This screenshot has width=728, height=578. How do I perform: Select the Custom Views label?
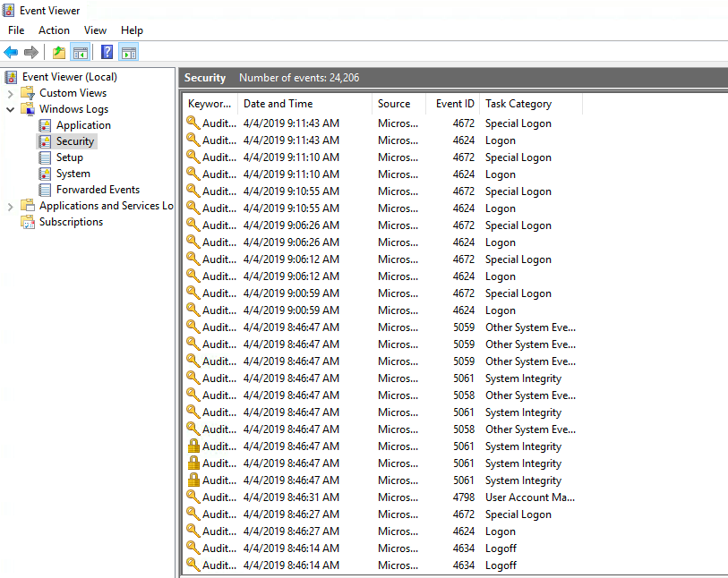click(x=73, y=93)
